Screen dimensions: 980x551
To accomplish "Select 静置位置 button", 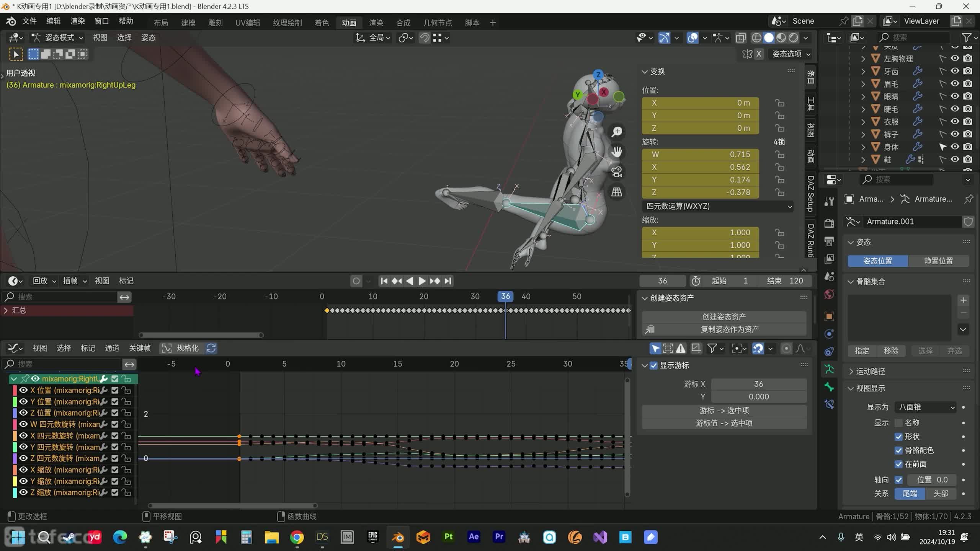I will pos(938,261).
